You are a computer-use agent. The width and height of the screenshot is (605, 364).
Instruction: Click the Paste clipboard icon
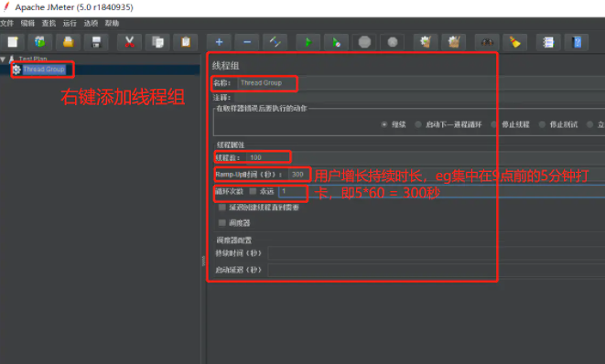point(186,42)
